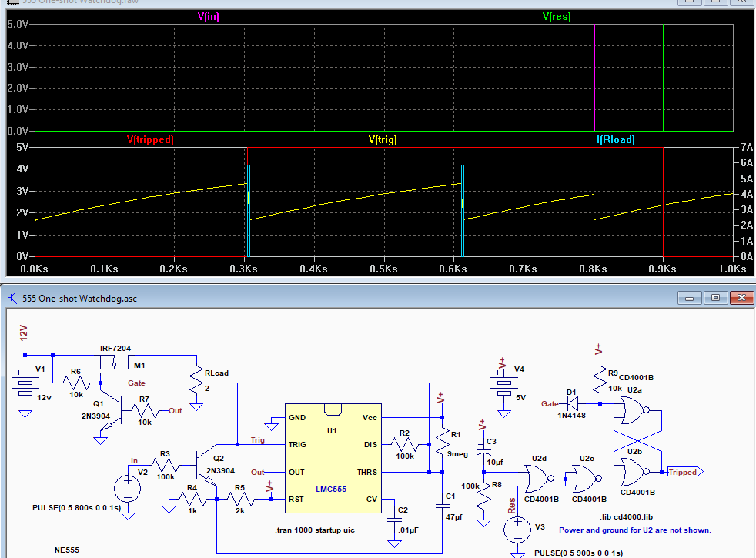Image resolution: width=756 pixels, height=558 pixels.
Task: Select resistor R5 2k
Action: pos(240,500)
